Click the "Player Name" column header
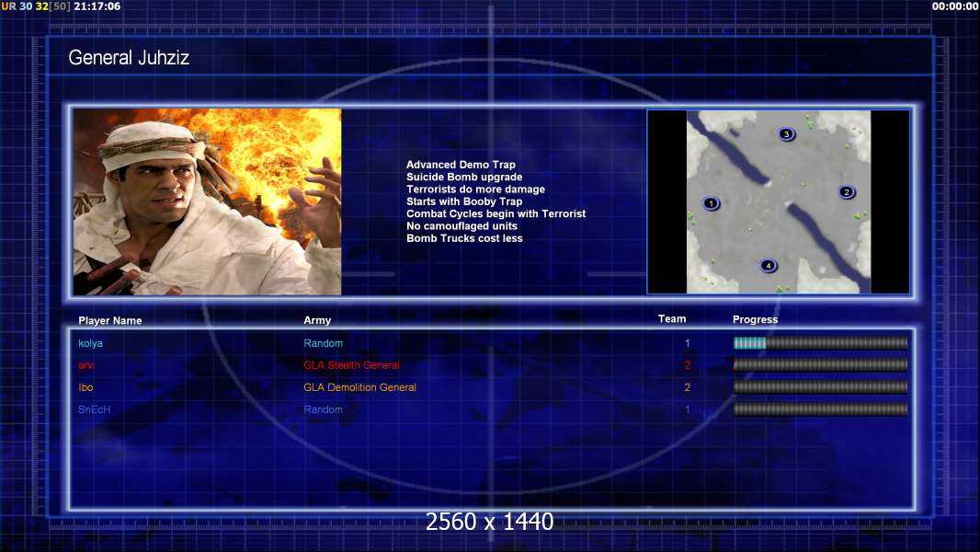This screenshot has width=980, height=552. pyautogui.click(x=110, y=320)
